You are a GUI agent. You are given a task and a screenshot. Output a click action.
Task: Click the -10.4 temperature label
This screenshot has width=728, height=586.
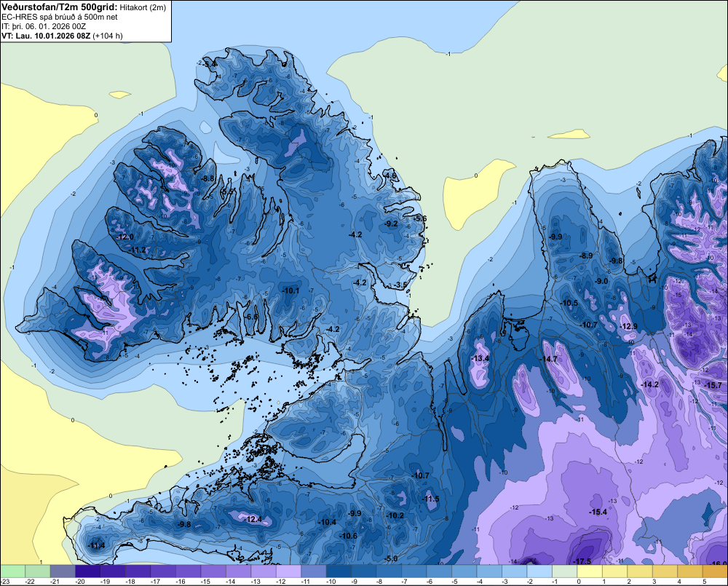tap(327, 522)
